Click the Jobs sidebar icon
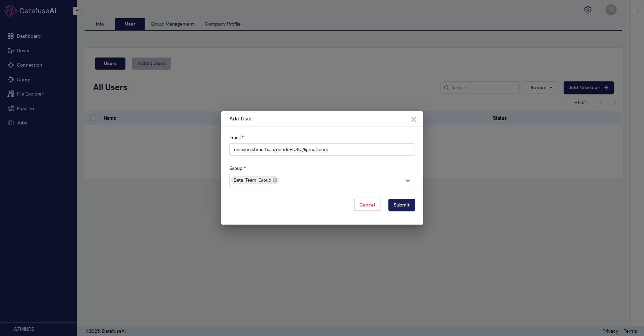Image resolution: width=644 pixels, height=336 pixels. (11, 123)
